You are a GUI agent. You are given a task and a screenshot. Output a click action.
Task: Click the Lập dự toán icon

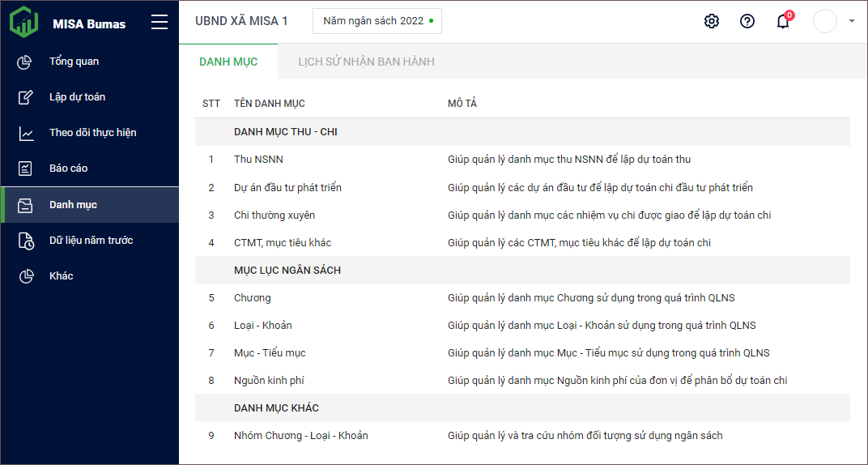25,97
